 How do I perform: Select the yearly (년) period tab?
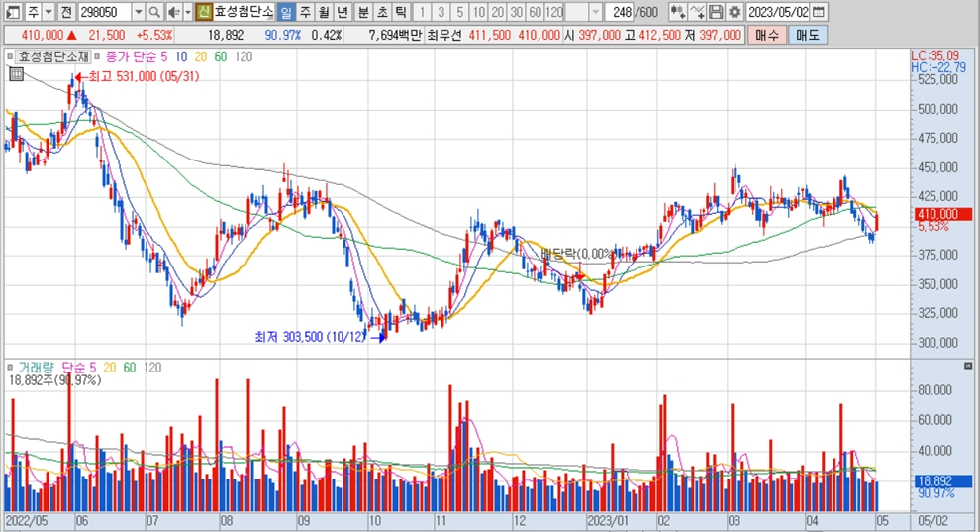343,12
